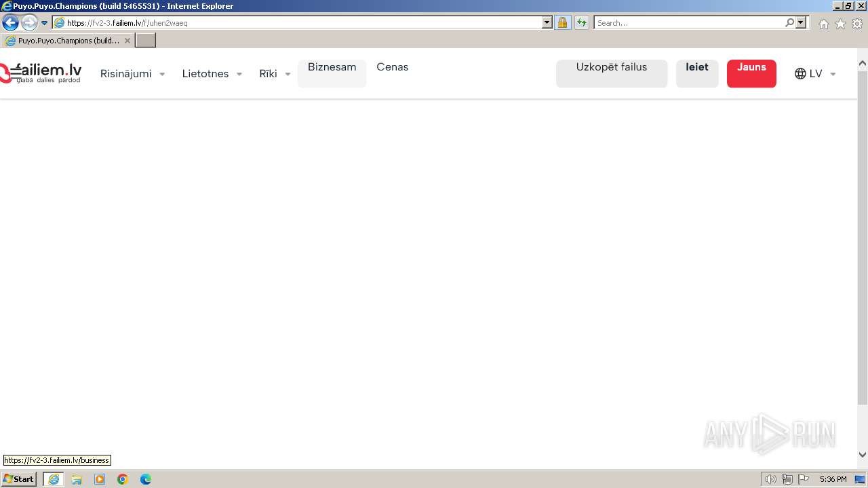Click Internet Explorer taskbar icon
Image resolution: width=868 pixels, height=488 pixels.
point(54,479)
